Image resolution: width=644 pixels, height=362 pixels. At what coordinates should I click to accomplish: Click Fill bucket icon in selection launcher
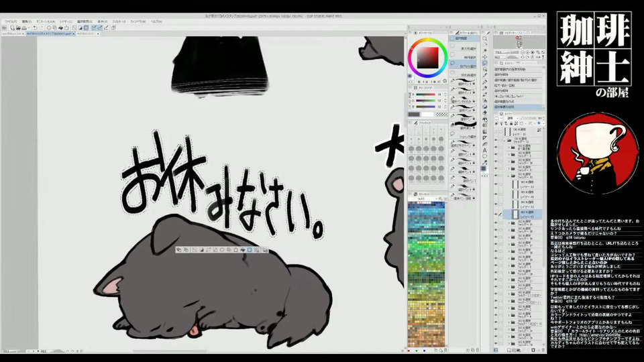(x=243, y=249)
